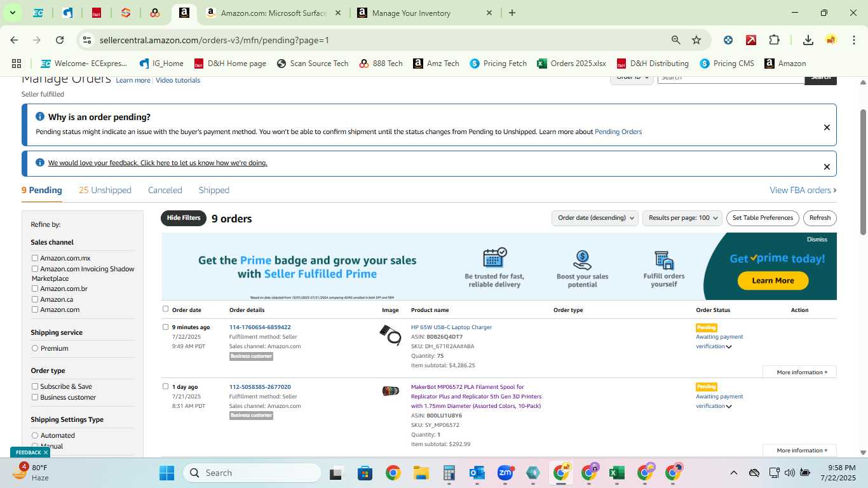Click the zoom magnifier icon in address bar
Screen dimensions: 868x488
click(676, 40)
